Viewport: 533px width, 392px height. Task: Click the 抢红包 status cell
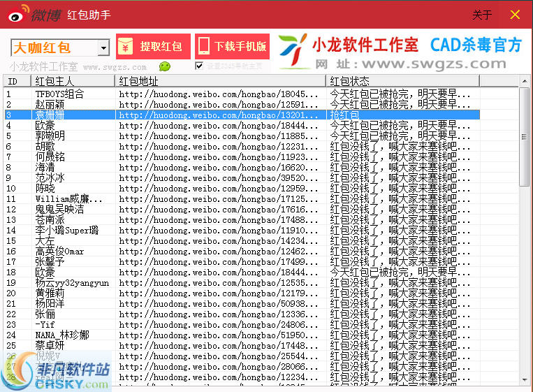tap(403, 115)
